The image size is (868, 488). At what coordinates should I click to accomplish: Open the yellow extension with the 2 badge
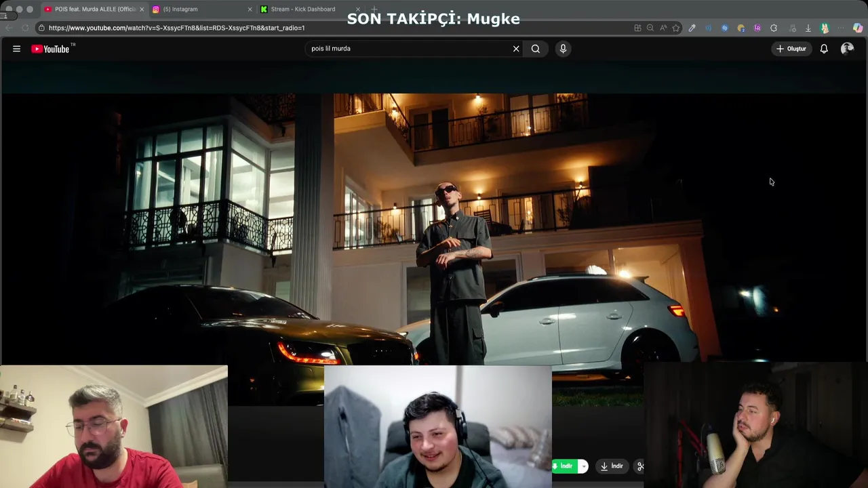741,28
